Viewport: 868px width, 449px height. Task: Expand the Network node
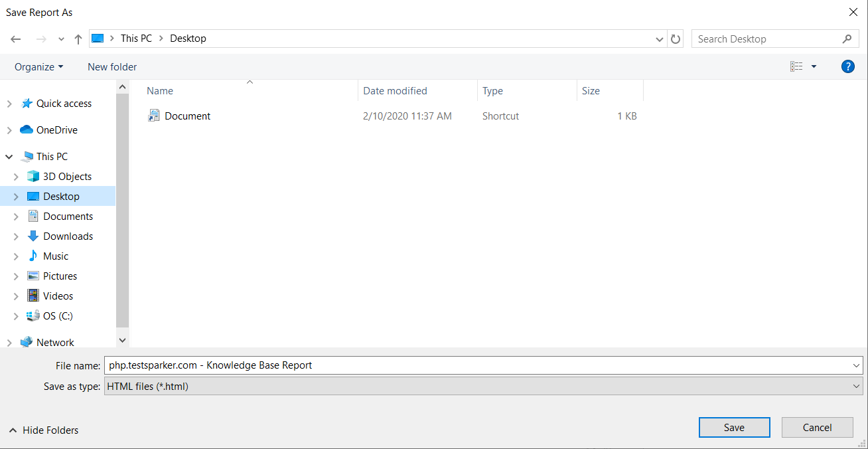coord(9,341)
